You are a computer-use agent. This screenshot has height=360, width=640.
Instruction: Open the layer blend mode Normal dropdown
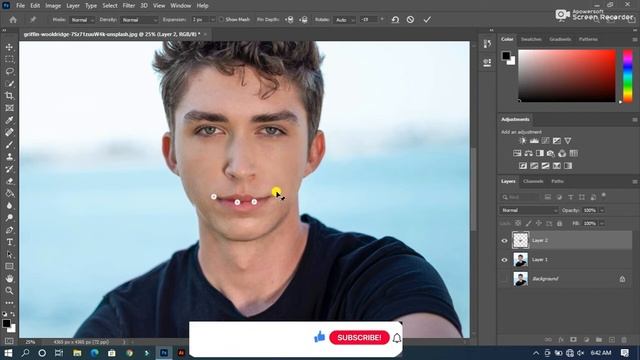529,210
